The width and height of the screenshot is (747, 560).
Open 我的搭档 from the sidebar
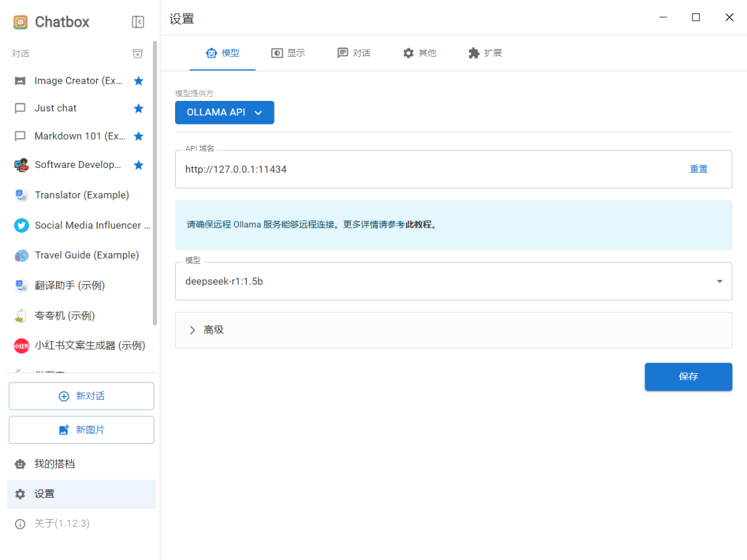(x=82, y=465)
